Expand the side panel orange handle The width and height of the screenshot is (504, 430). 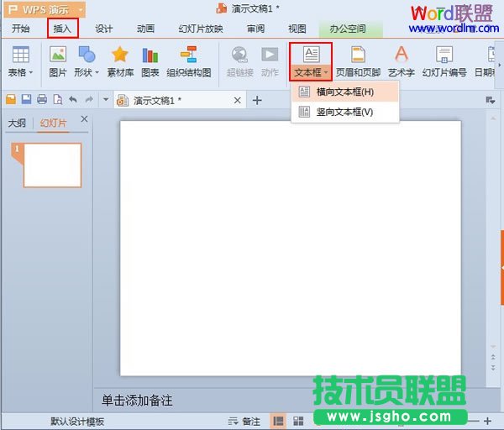(x=501, y=267)
